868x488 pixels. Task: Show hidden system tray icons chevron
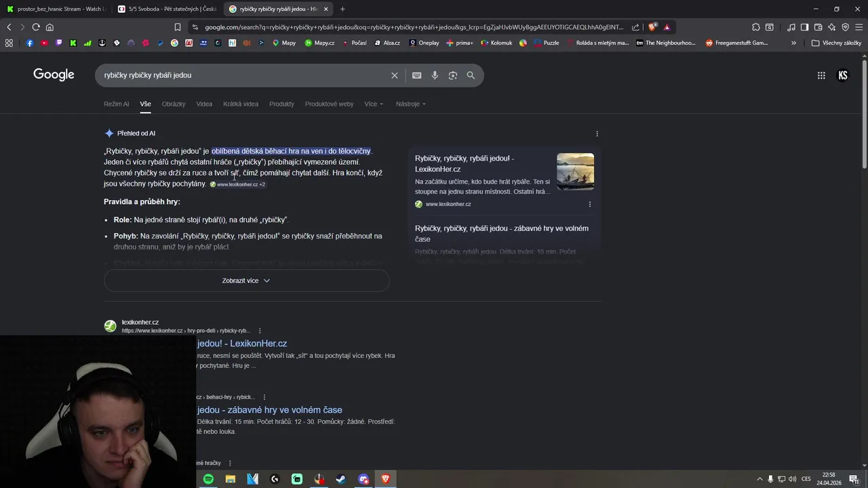pyautogui.click(x=759, y=479)
